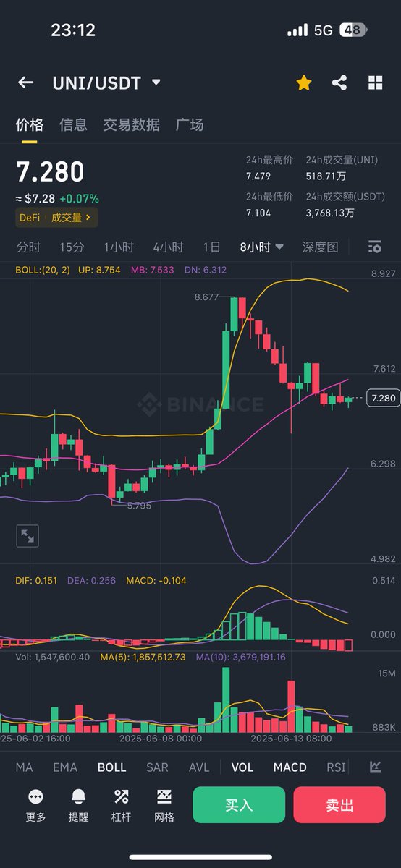
Task: Switch to the 价格 tab
Action: pos(30,125)
